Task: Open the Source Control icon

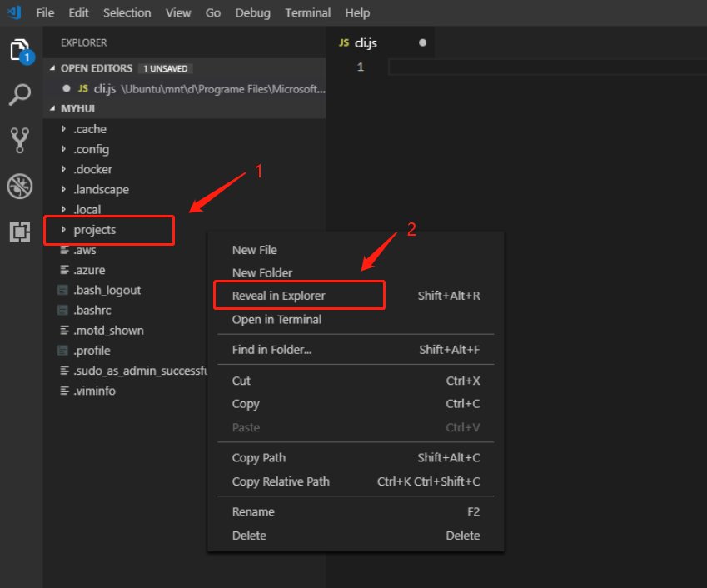Action: tap(19, 140)
